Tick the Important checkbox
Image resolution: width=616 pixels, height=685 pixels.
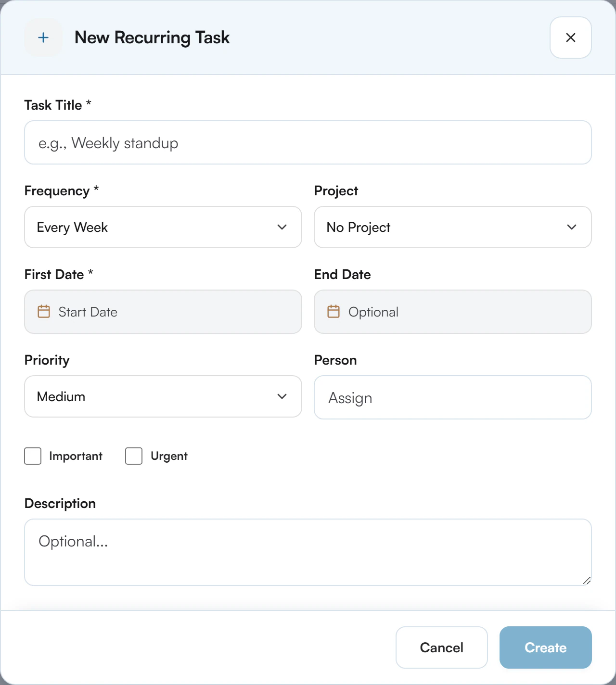(33, 456)
